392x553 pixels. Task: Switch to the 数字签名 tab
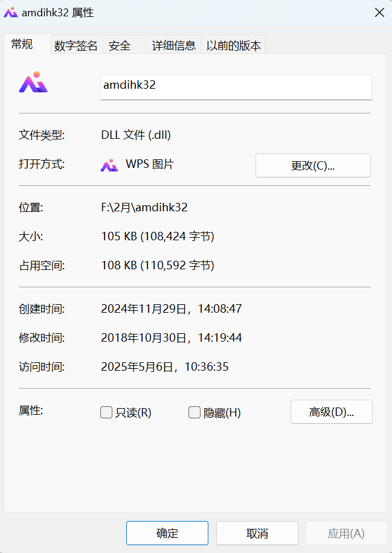(76, 45)
